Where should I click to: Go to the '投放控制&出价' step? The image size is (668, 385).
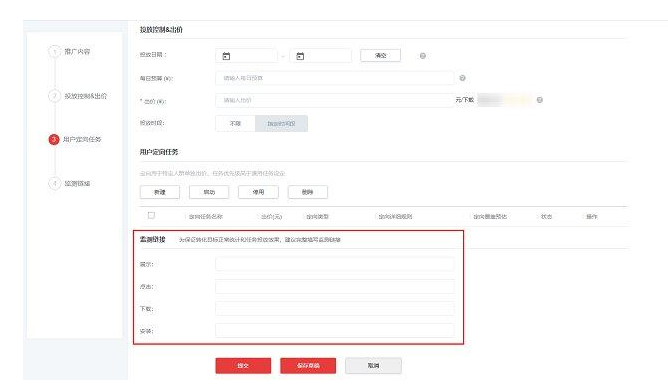pos(86,96)
